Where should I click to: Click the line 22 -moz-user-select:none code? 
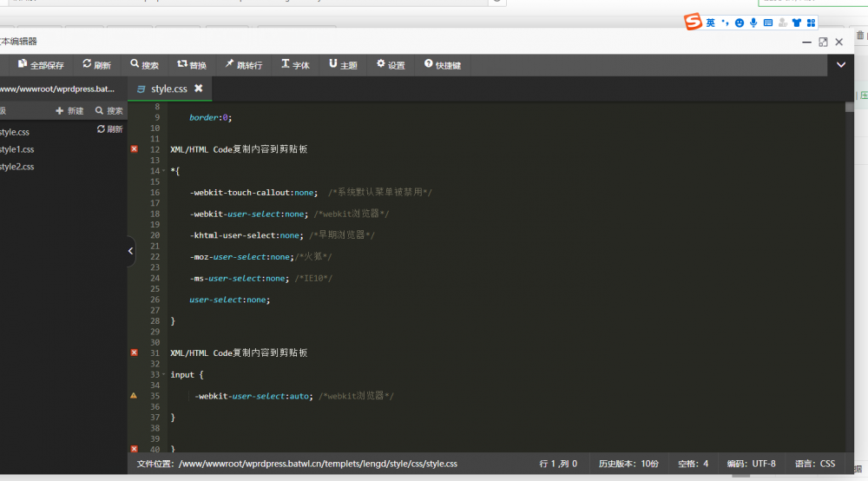(x=242, y=257)
